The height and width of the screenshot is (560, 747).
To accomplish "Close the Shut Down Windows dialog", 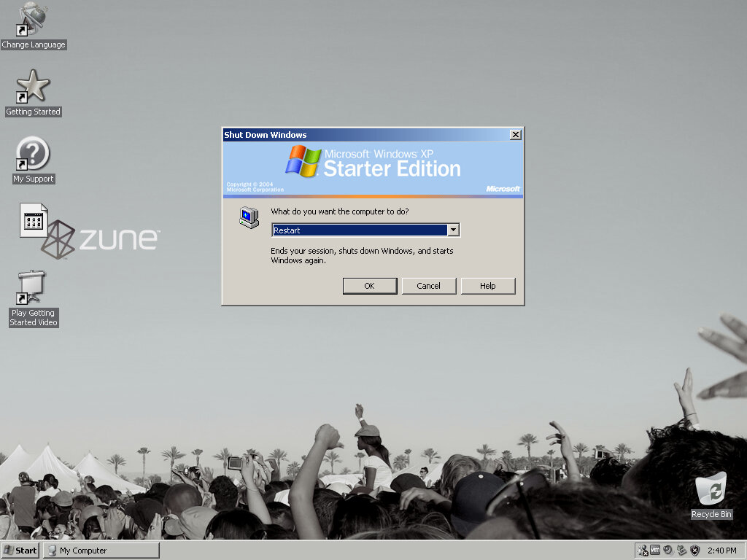I will point(515,135).
